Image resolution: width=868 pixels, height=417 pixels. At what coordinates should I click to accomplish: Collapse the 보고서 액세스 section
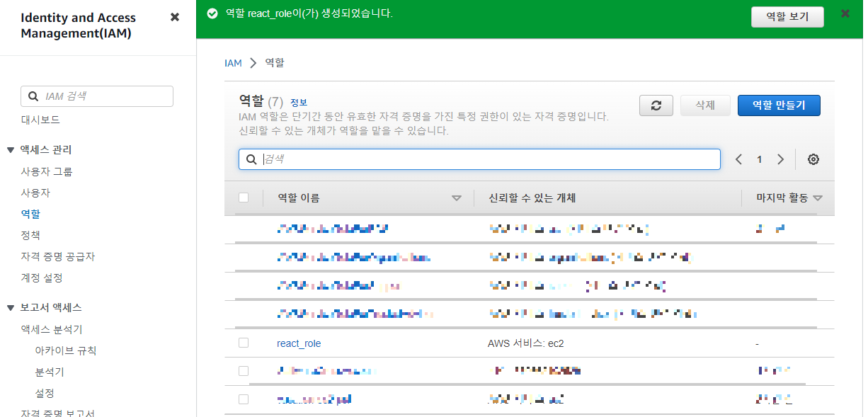pyautogui.click(x=11, y=308)
